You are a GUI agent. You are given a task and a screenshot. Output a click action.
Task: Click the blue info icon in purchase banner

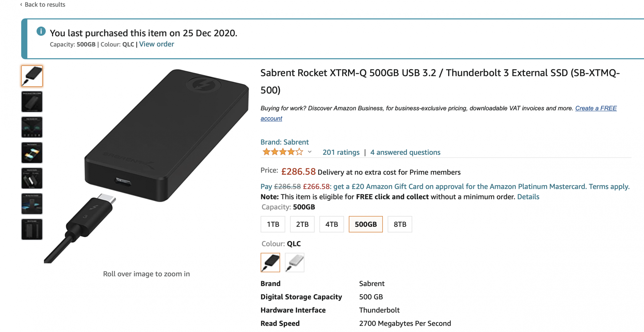[41, 31]
